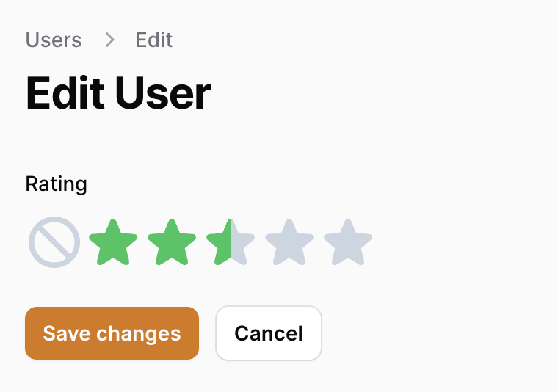
Task: Set rating to 3.5 stars
Action: click(x=278, y=242)
